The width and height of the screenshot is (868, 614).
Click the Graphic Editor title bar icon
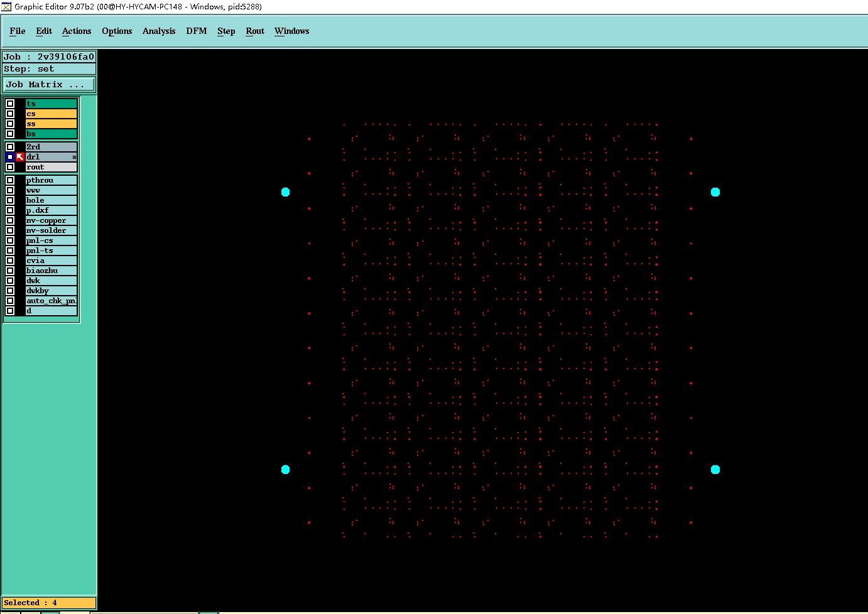[6, 6]
